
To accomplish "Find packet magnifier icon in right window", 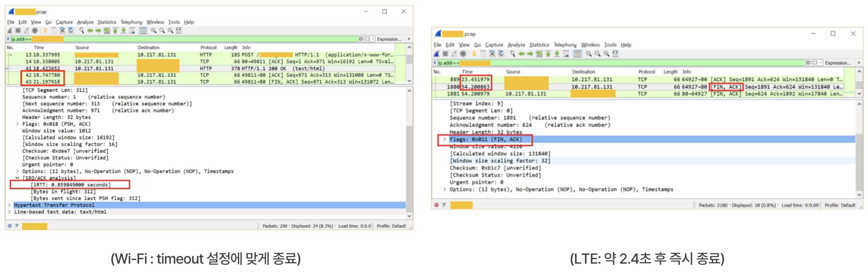I will pyautogui.click(x=513, y=53).
